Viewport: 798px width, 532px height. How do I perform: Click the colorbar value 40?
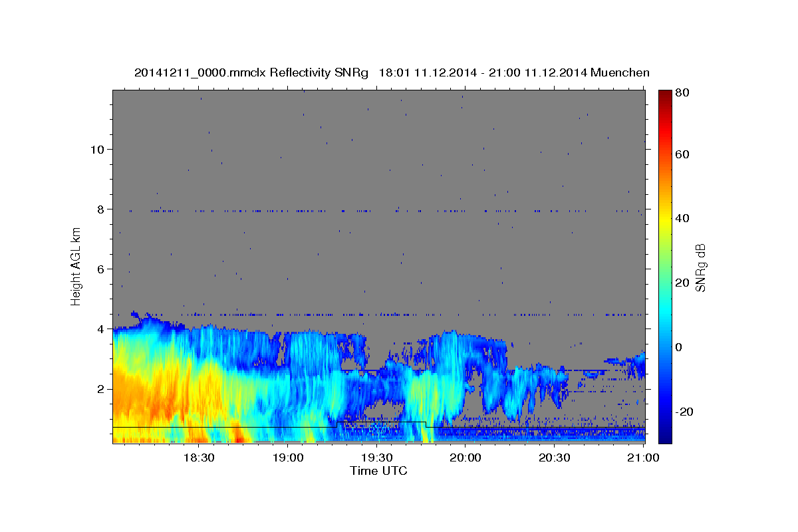(x=683, y=218)
